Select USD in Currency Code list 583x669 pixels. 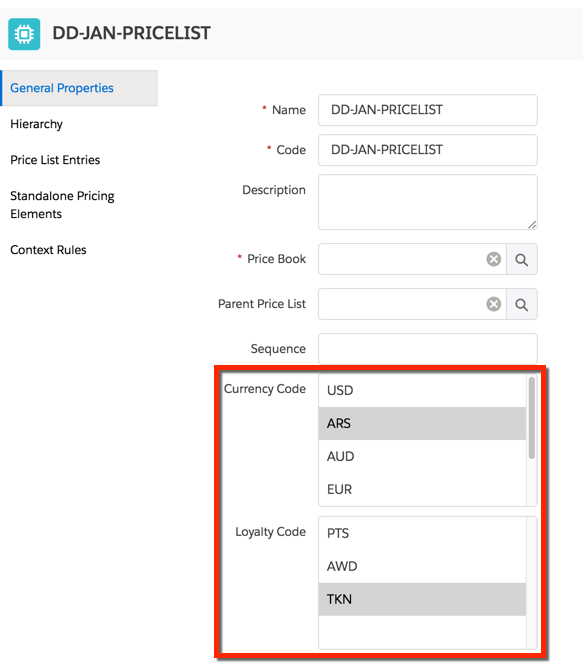pos(422,390)
